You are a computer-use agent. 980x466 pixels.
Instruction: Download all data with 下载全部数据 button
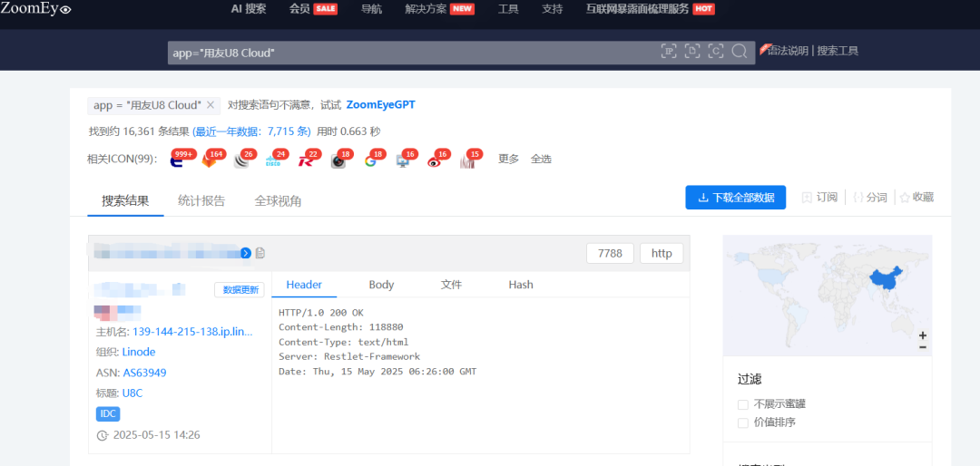click(736, 198)
